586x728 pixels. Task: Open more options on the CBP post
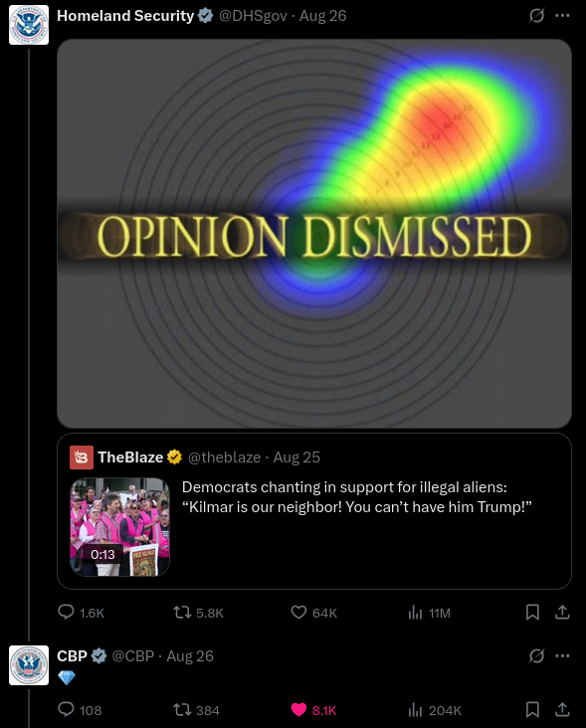(562, 655)
